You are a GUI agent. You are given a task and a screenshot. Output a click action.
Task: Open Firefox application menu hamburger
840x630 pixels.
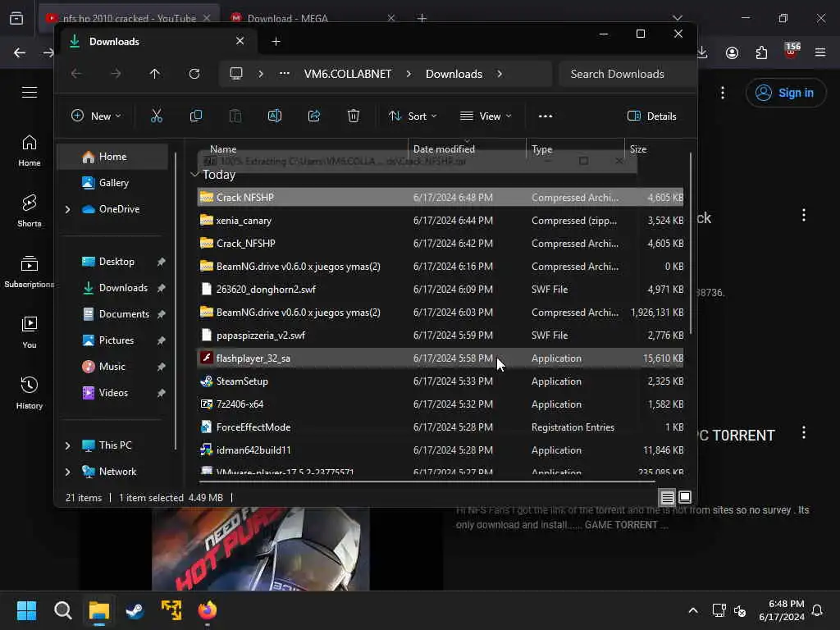pos(820,52)
